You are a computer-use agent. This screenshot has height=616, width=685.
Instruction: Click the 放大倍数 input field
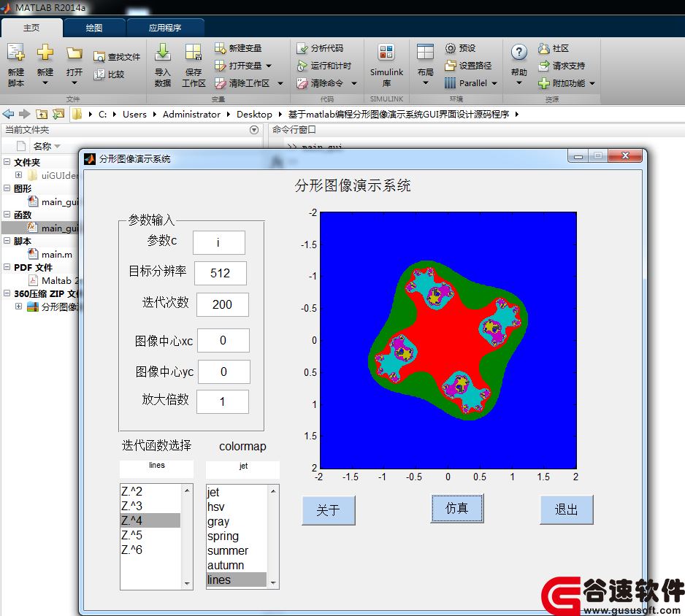coord(222,401)
